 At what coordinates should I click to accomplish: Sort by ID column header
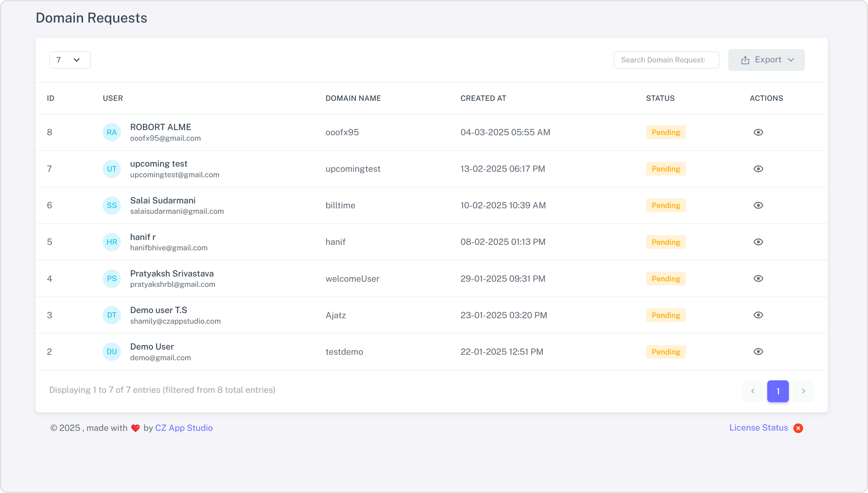click(51, 98)
